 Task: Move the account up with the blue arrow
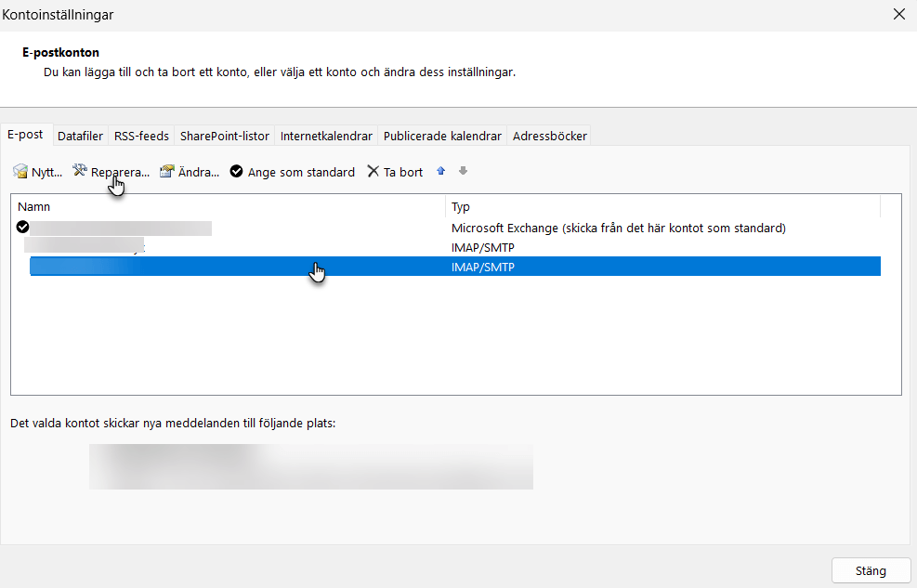(x=441, y=171)
